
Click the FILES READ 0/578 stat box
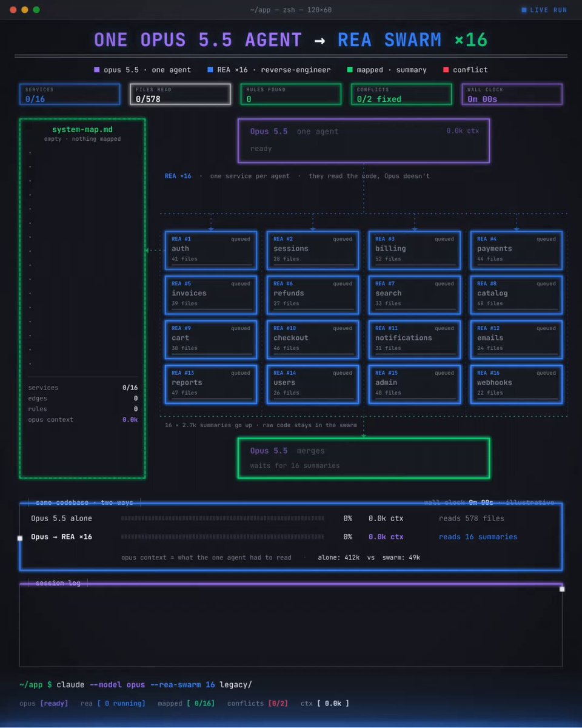[180, 94]
